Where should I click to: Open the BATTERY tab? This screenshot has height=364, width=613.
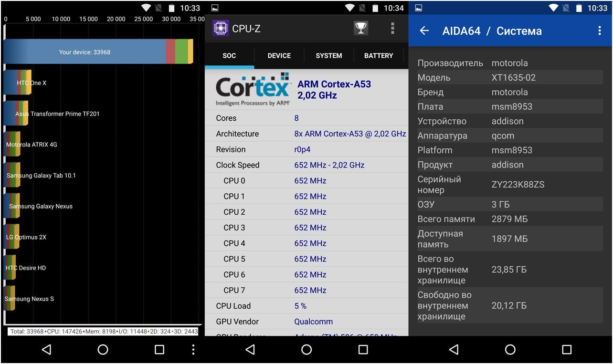379,56
